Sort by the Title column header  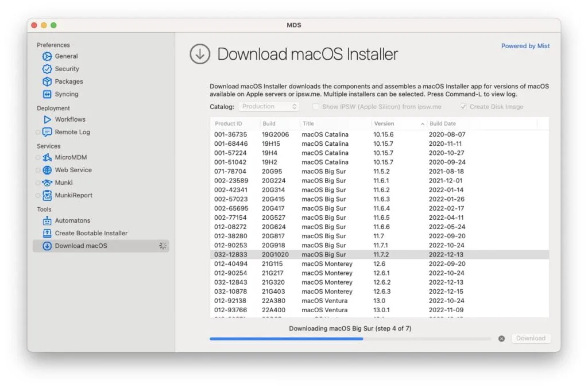point(335,123)
